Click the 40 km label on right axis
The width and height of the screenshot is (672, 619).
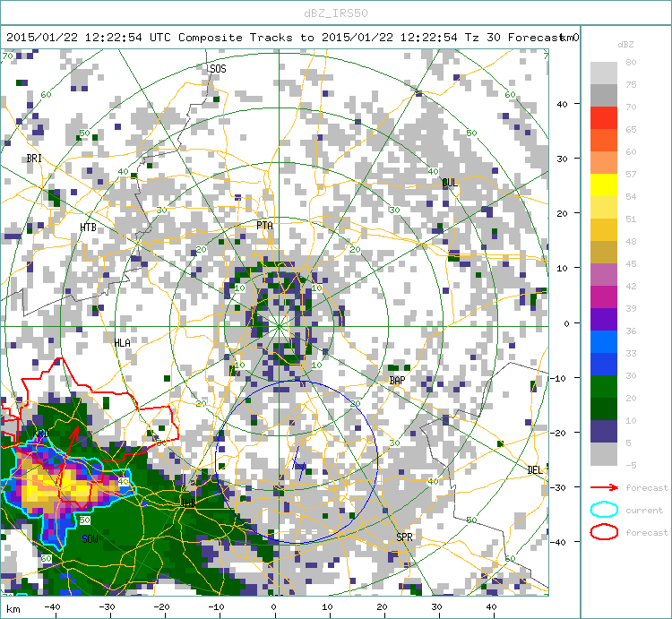tap(562, 104)
